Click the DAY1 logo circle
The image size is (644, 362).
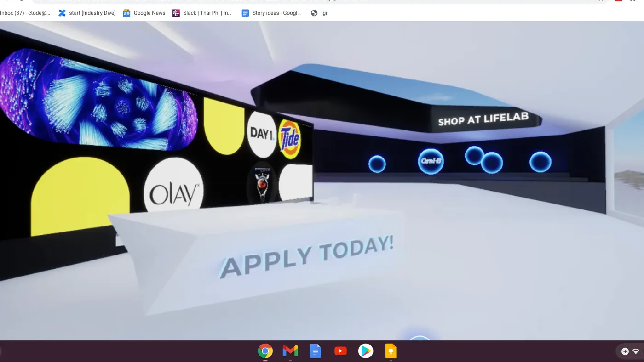click(262, 134)
